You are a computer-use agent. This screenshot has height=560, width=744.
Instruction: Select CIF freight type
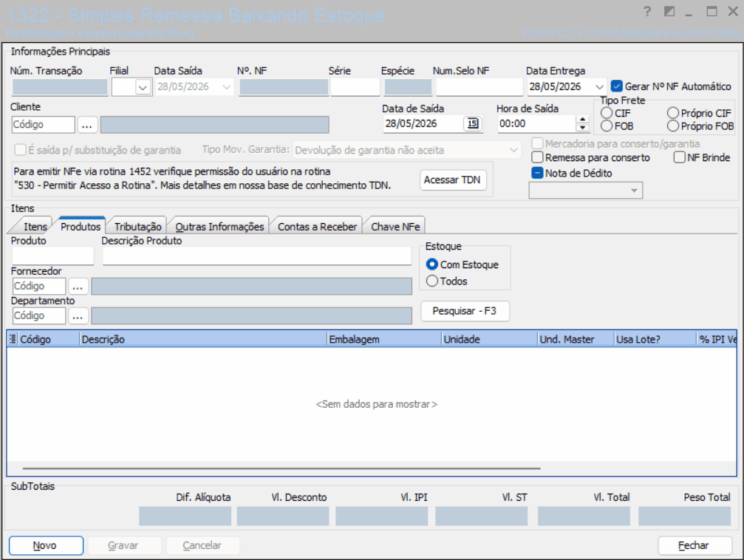tap(607, 113)
